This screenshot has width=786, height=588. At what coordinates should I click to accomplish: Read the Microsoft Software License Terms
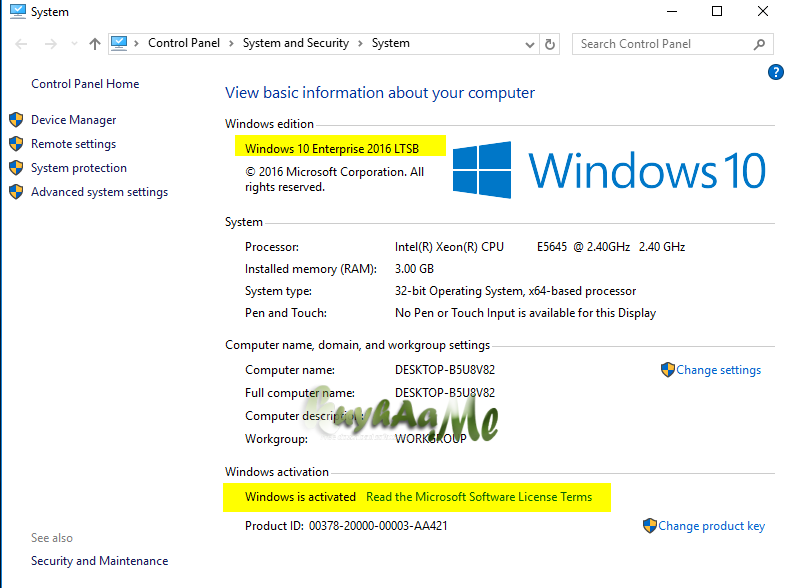pos(479,497)
